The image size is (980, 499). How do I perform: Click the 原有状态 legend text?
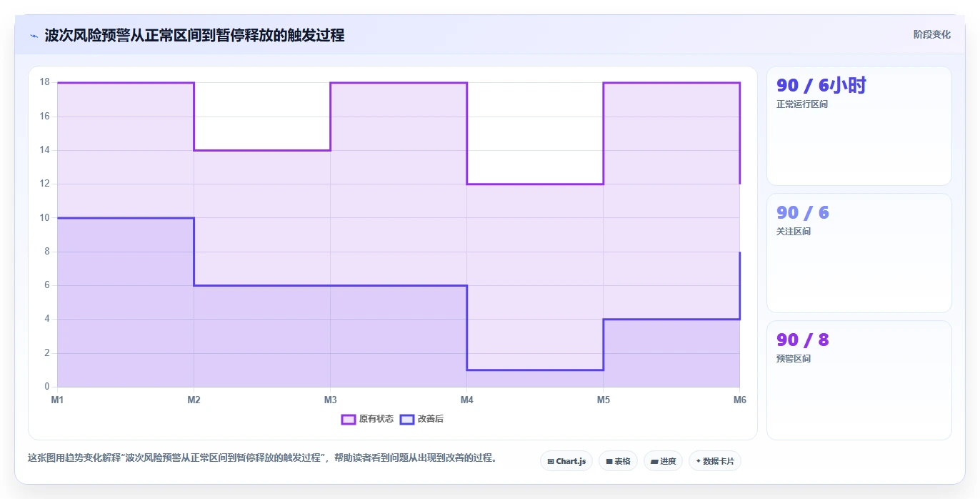click(376, 419)
